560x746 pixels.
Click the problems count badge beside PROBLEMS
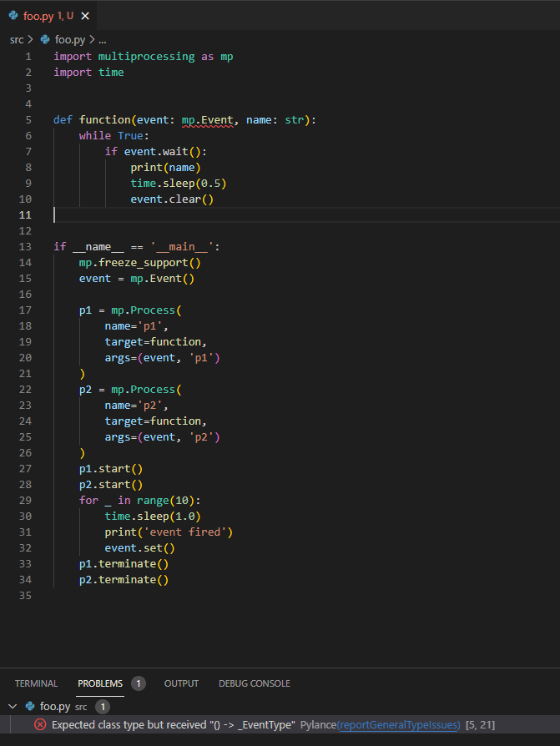pos(139,683)
